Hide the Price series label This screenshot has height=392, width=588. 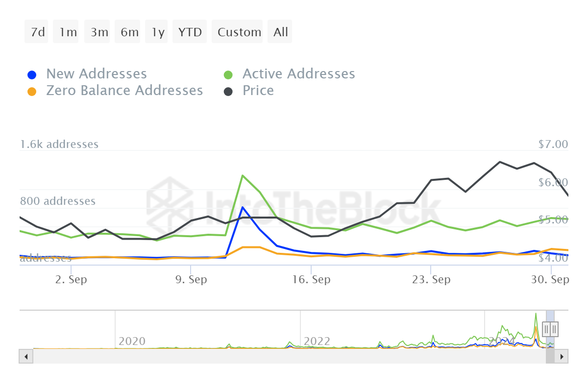[x=258, y=91]
